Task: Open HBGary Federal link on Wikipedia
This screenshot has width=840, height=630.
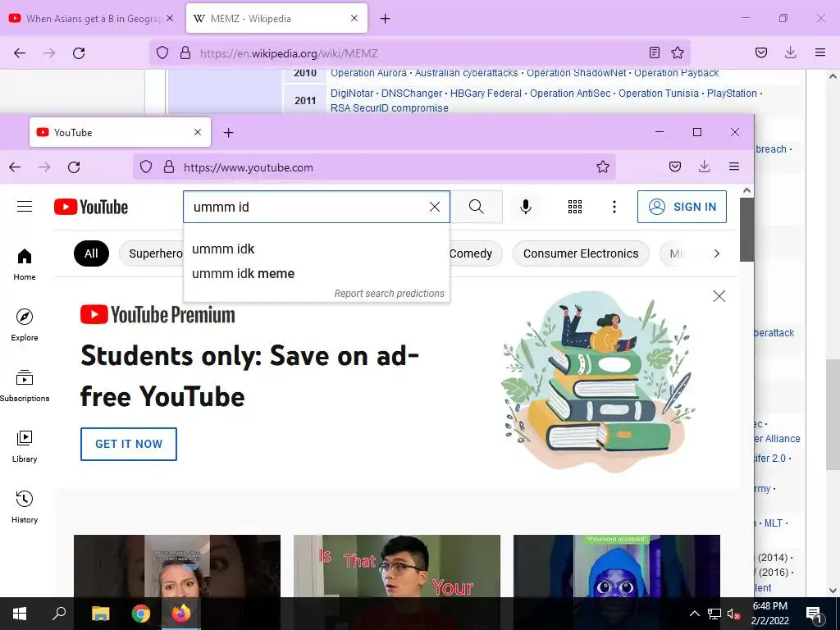Action: [486, 94]
